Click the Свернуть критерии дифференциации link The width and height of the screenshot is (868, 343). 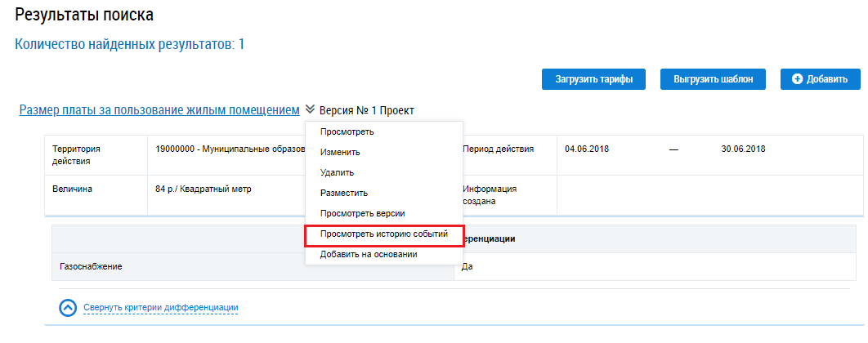160,308
